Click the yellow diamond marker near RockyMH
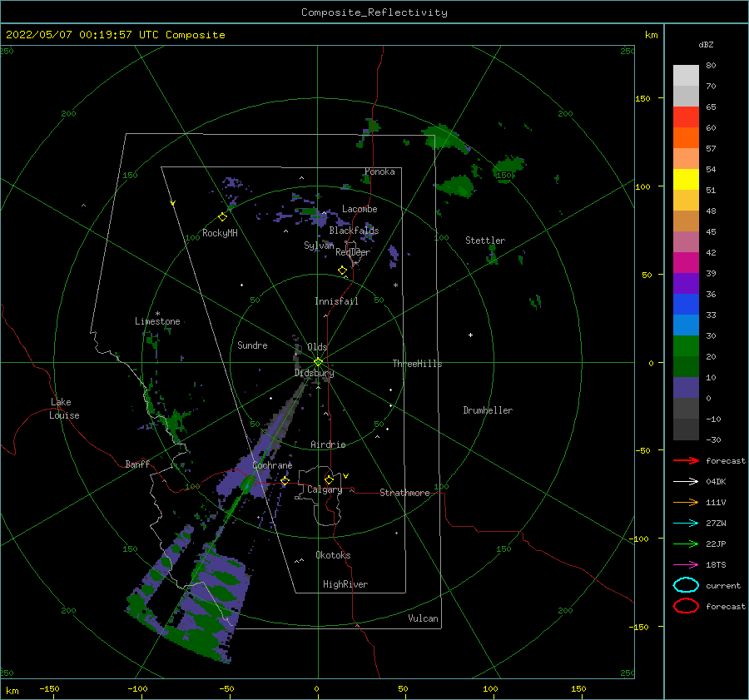 222,217
